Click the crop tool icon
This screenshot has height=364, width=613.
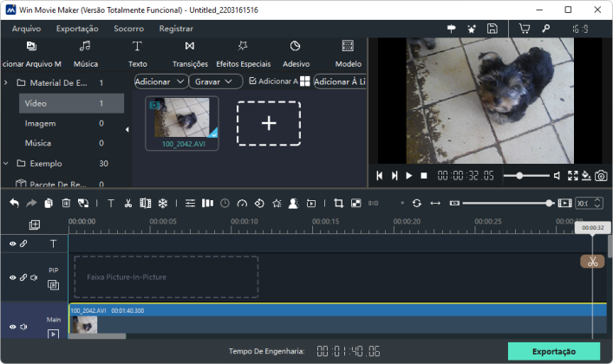click(x=338, y=204)
